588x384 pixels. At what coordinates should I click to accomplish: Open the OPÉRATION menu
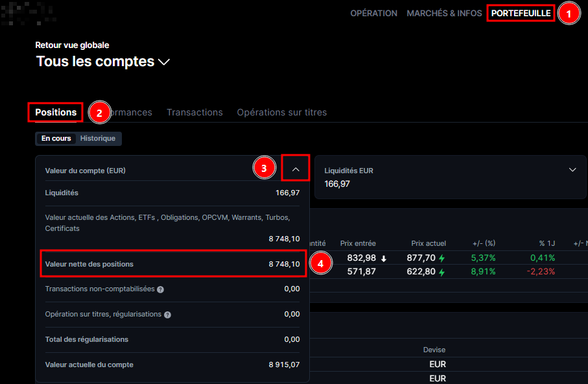(x=373, y=13)
